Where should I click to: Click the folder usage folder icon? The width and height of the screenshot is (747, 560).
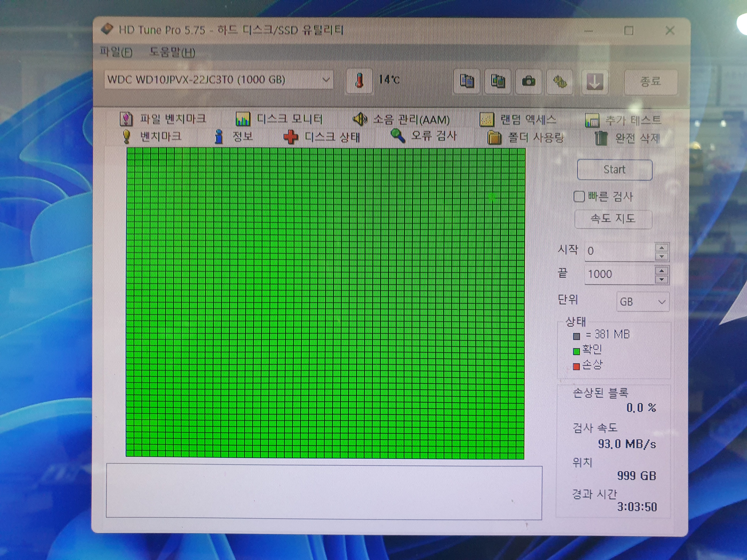494,138
